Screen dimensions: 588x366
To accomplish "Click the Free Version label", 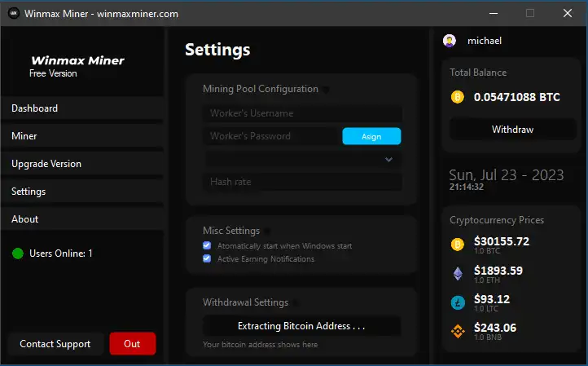I will 53,73.
